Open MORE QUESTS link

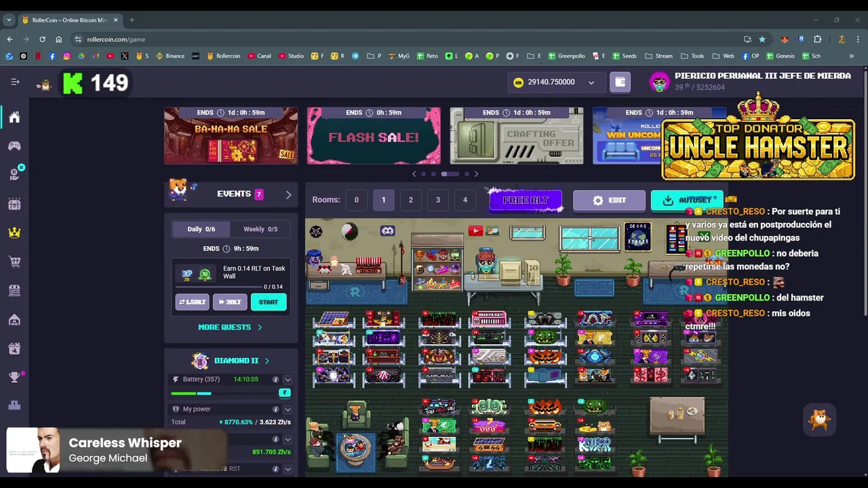(x=230, y=327)
